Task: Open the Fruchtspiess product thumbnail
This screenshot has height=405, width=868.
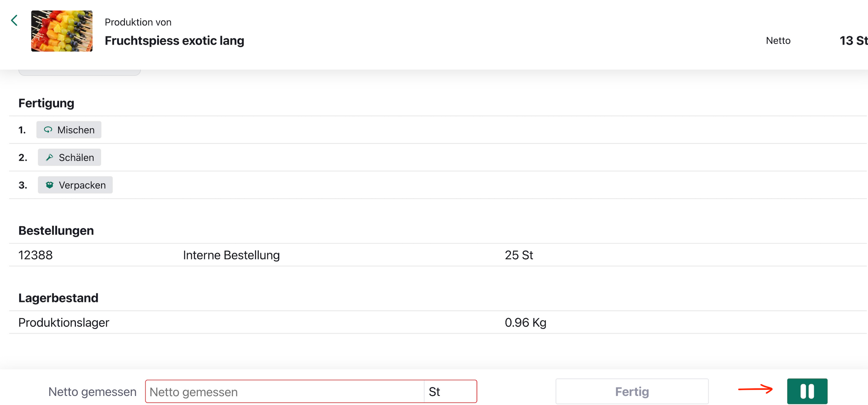Action: [62, 31]
